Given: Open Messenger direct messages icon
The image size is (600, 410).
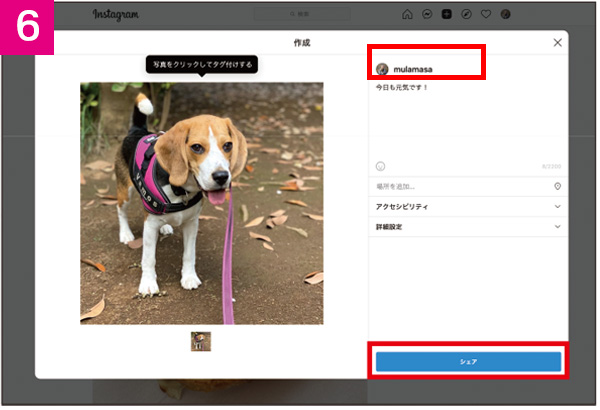Looking at the screenshot, I should 427,15.
